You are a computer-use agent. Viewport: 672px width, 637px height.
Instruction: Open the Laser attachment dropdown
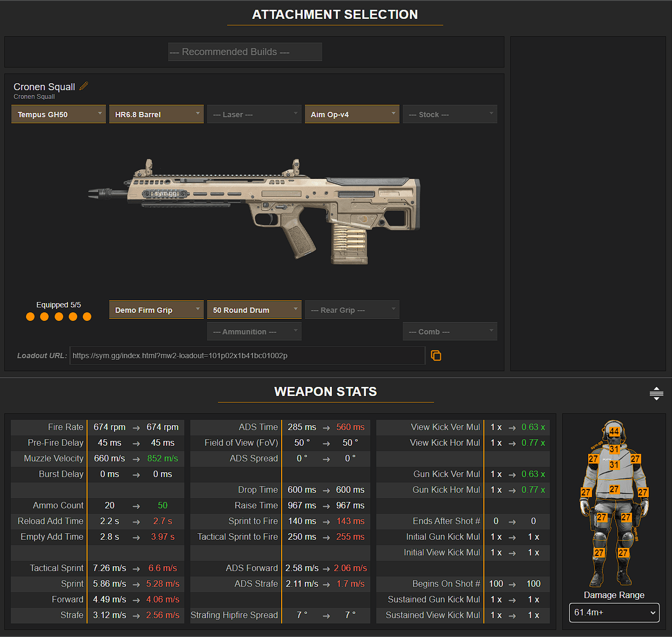pyautogui.click(x=254, y=114)
